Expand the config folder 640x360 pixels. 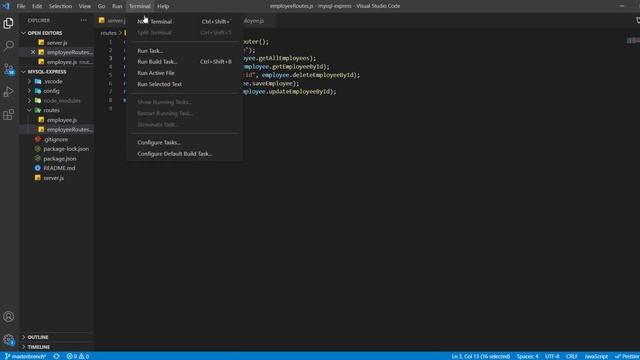51,91
